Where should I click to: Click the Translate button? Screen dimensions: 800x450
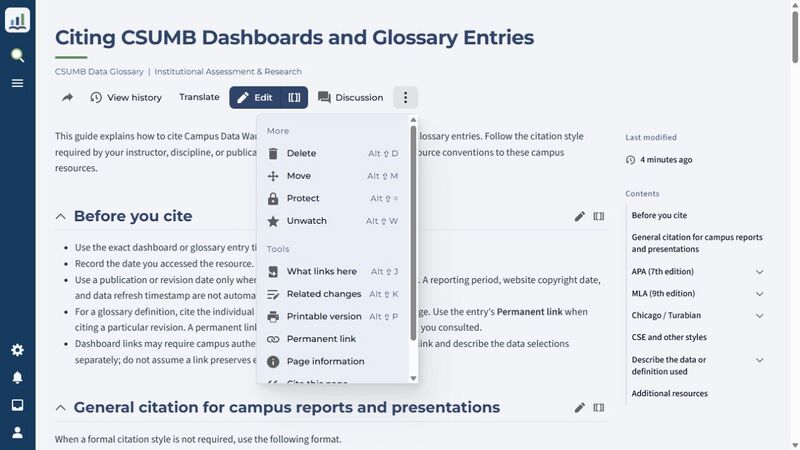point(199,97)
